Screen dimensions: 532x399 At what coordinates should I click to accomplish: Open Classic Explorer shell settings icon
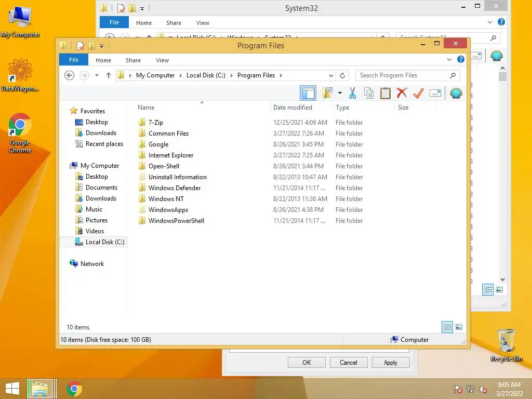pos(456,93)
